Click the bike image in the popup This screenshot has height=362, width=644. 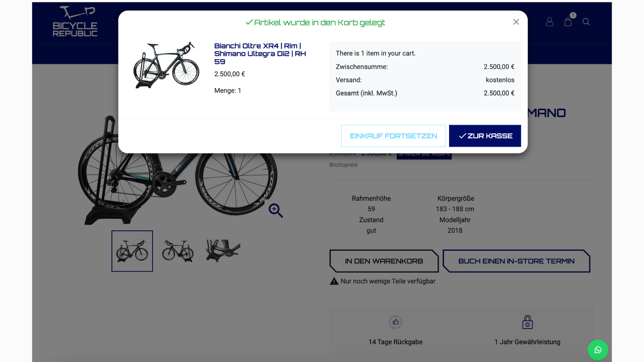(166, 65)
